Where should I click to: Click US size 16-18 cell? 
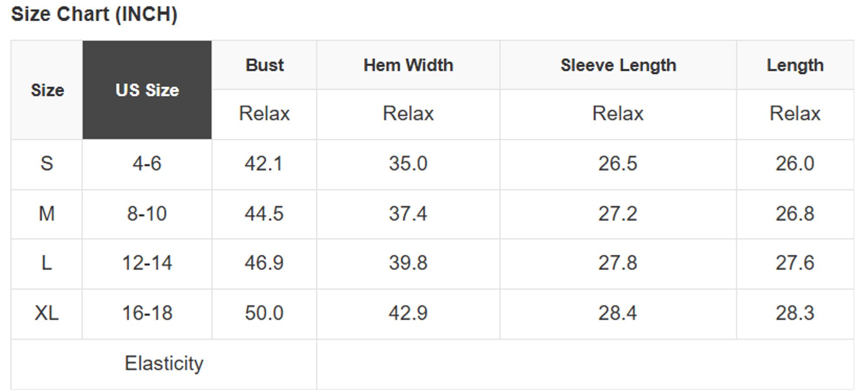pos(147,313)
